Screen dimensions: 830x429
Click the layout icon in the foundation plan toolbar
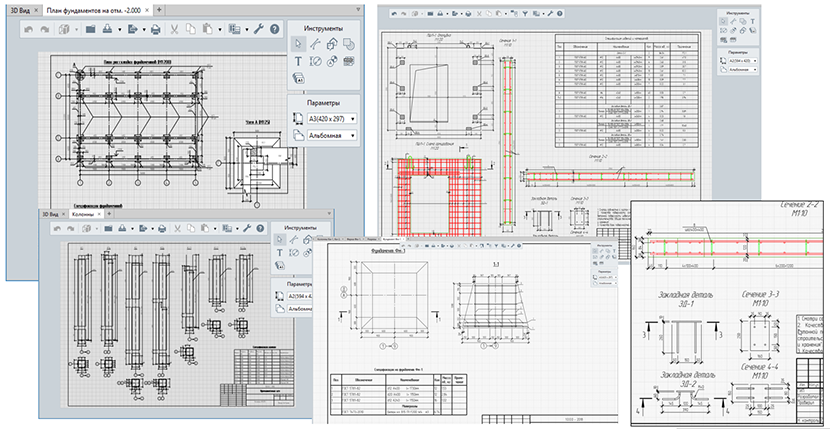233,29
